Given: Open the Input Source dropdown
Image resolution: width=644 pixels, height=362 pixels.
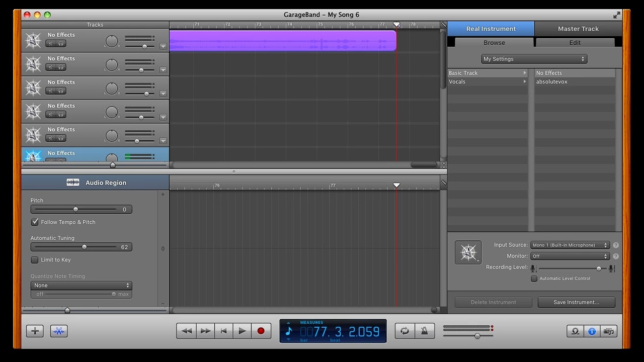Looking at the screenshot, I should coord(570,245).
